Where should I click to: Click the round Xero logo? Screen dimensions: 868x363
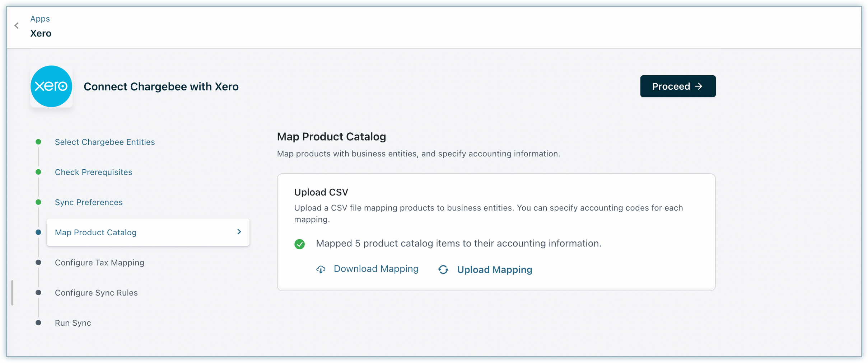coord(51,86)
